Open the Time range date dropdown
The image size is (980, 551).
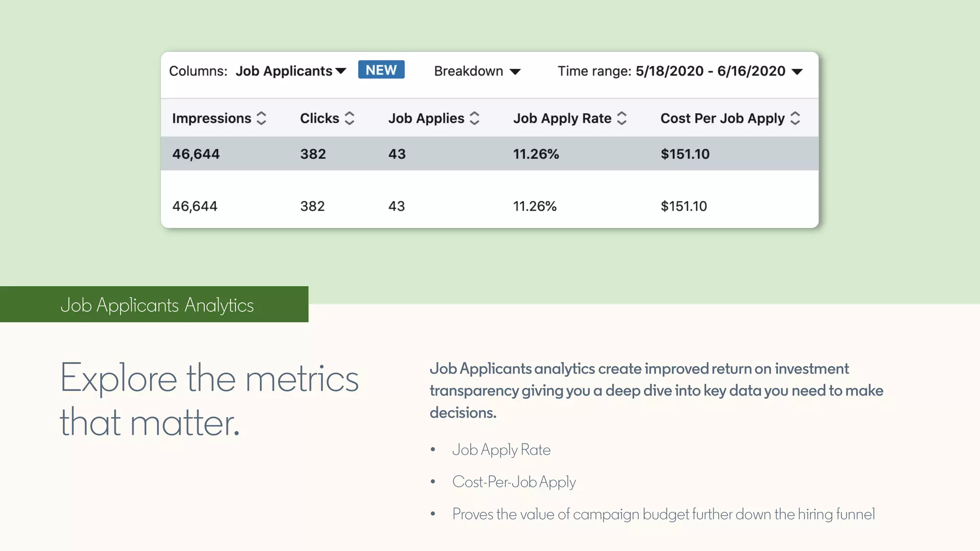click(x=719, y=71)
